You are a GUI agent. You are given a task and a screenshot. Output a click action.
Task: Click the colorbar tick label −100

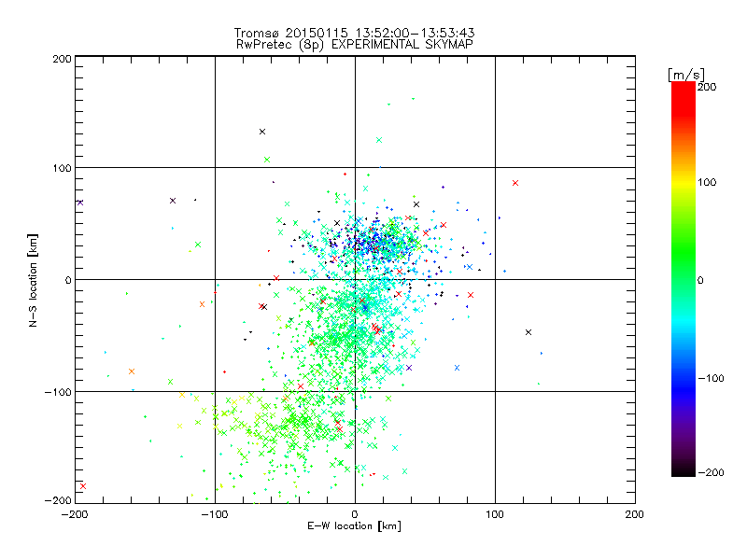click(711, 379)
